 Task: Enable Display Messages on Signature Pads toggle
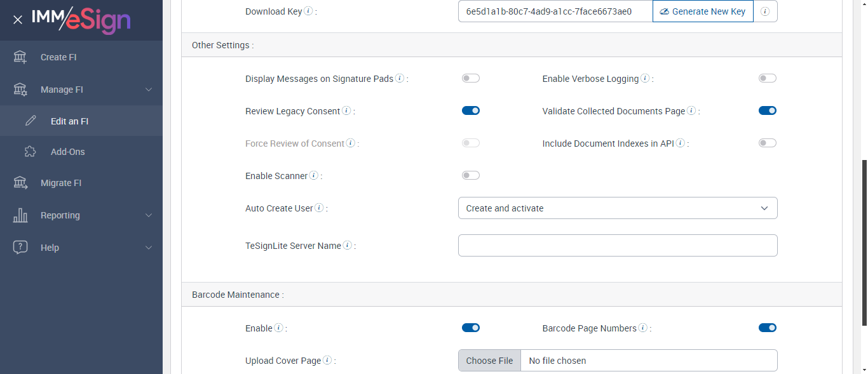coord(471,78)
